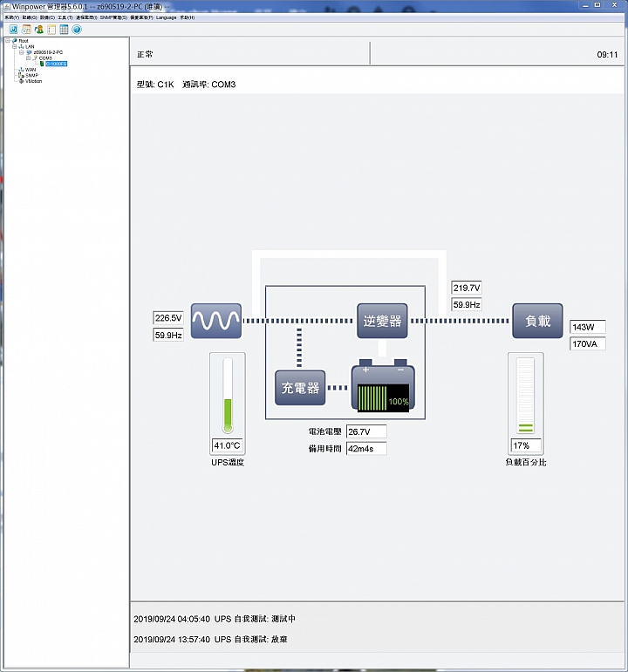Click the COM3 port icon in tree

35,58
